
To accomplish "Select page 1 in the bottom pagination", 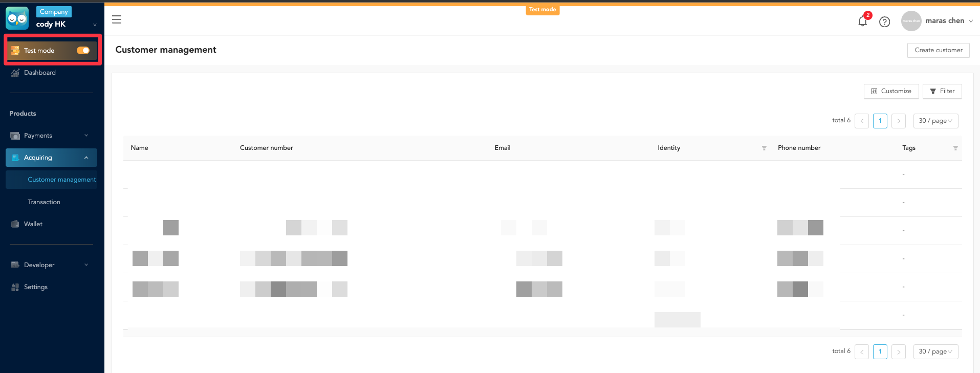I will click(x=880, y=352).
